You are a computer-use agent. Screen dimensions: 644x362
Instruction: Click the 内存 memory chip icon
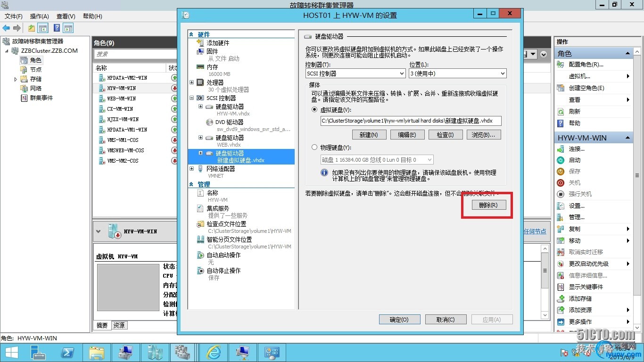click(x=200, y=67)
